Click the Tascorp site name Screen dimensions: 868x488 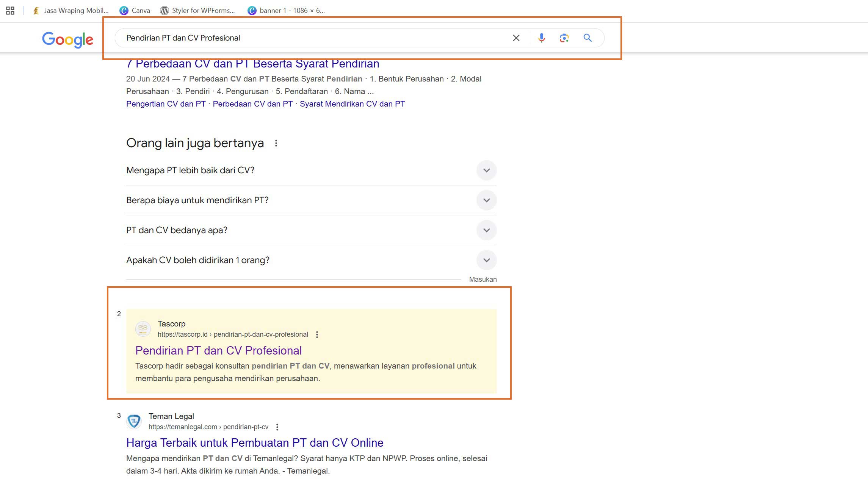[171, 324]
